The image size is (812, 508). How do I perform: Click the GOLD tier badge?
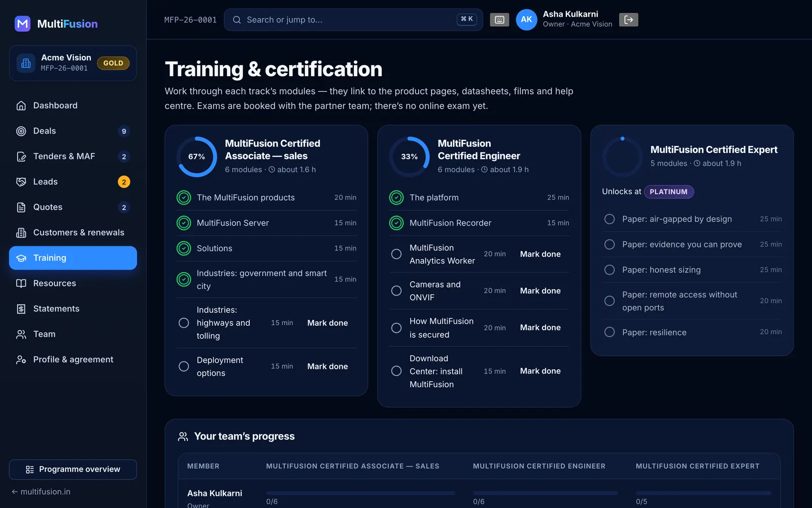113,63
